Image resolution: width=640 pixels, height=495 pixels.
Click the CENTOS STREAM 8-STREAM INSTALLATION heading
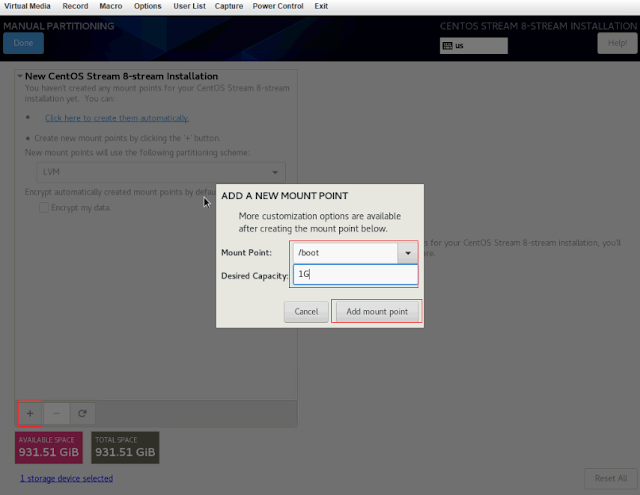[x=538, y=26]
